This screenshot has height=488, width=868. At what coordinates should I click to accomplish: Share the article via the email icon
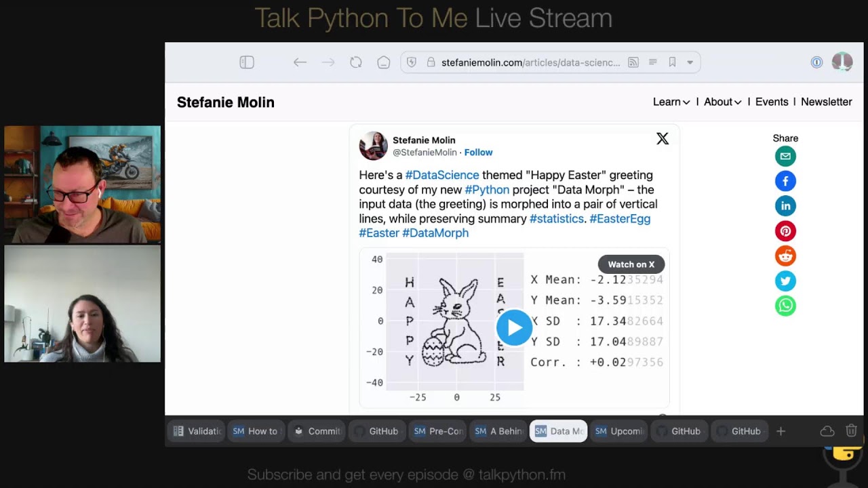pyautogui.click(x=785, y=156)
